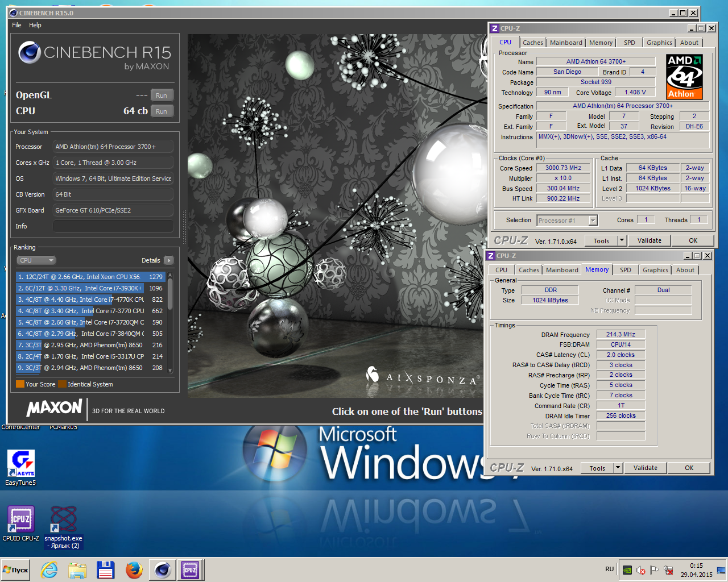
Task: Open Graphics tab in lower CPU-Z
Action: point(655,270)
